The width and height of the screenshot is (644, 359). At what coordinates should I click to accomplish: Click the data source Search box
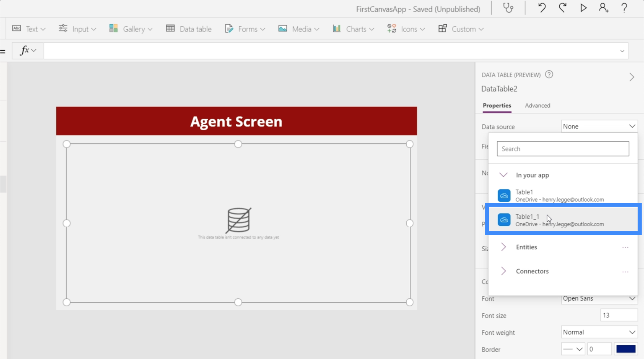pyautogui.click(x=563, y=149)
